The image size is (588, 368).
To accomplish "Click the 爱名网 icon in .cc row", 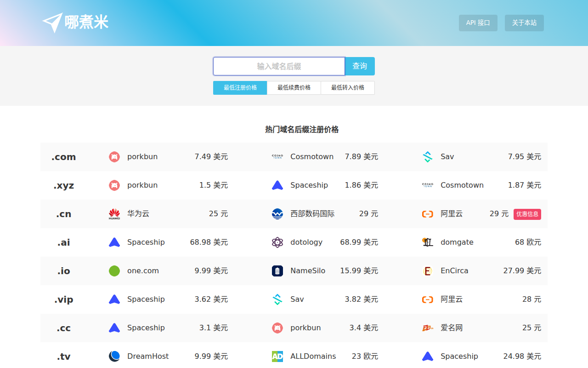I will (428, 328).
